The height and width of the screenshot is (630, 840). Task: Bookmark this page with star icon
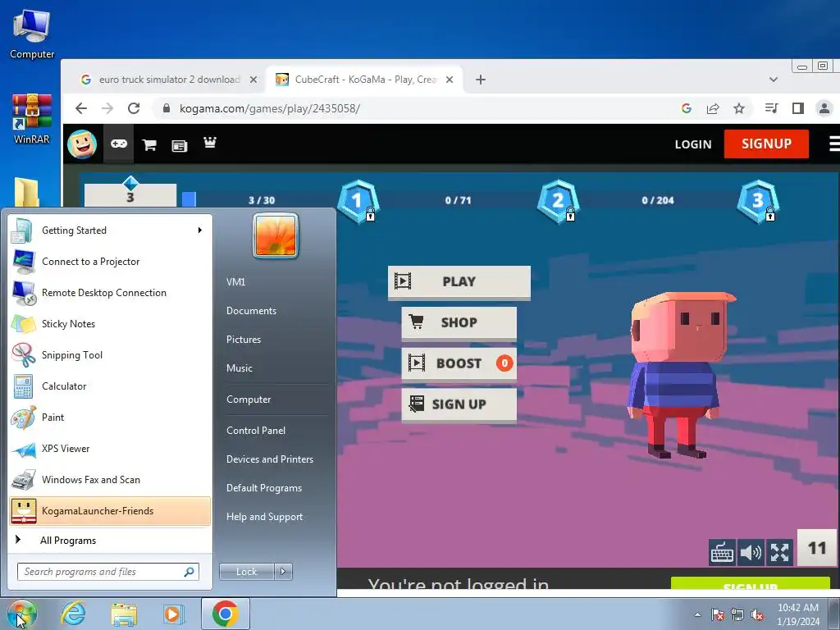pyautogui.click(x=739, y=109)
